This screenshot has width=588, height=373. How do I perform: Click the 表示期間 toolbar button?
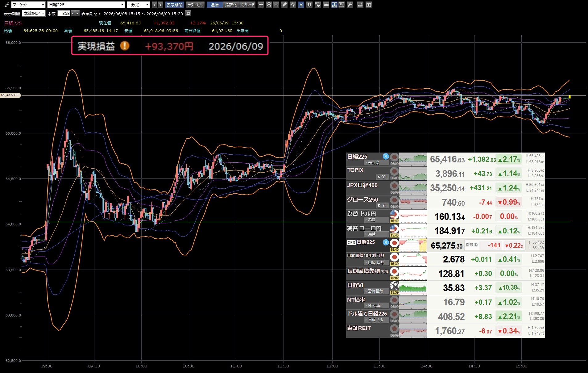[x=174, y=5]
